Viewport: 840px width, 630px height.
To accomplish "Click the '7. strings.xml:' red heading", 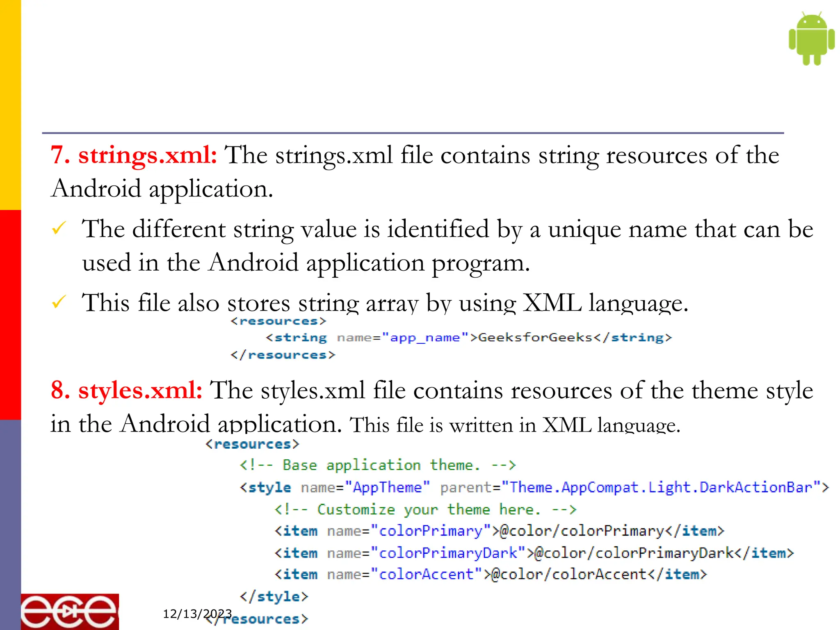I will (134, 155).
